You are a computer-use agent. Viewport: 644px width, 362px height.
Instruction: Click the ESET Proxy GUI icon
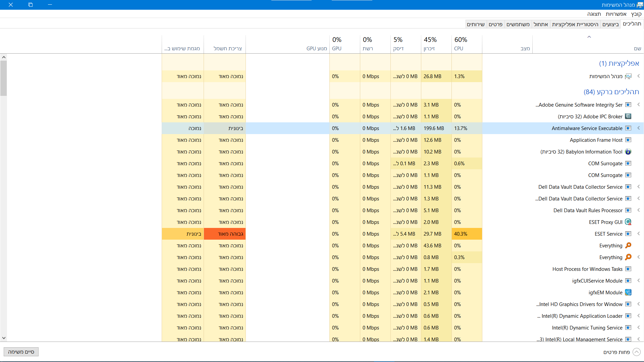click(628, 222)
